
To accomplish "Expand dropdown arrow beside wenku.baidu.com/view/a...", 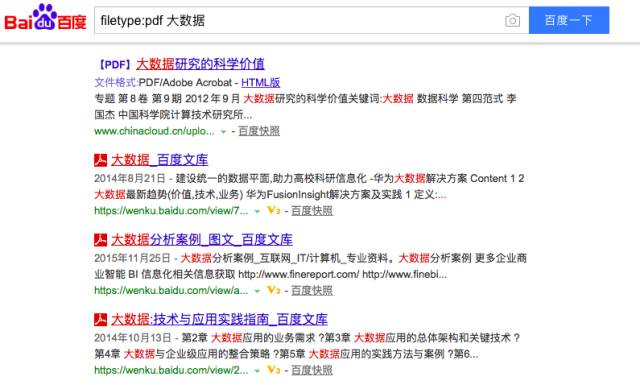I will tap(257, 291).
